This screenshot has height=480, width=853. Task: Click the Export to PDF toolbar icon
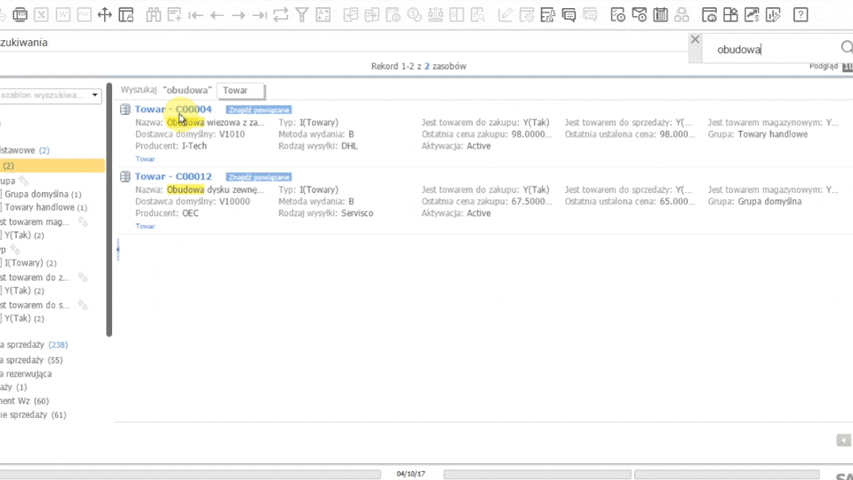84,15
